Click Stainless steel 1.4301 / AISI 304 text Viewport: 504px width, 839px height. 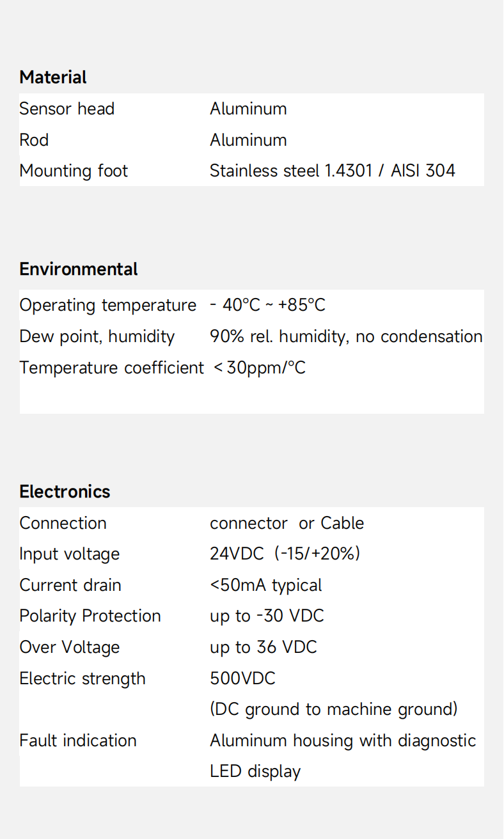tap(332, 171)
